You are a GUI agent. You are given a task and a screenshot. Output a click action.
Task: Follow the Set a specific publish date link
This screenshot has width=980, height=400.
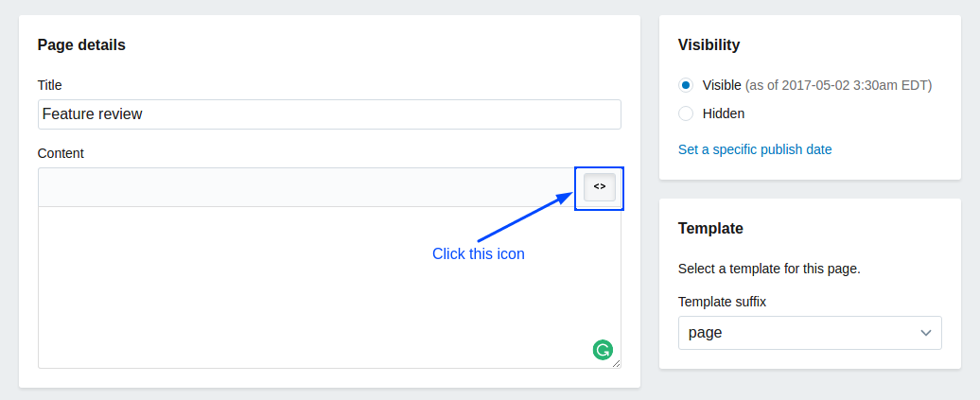point(754,149)
